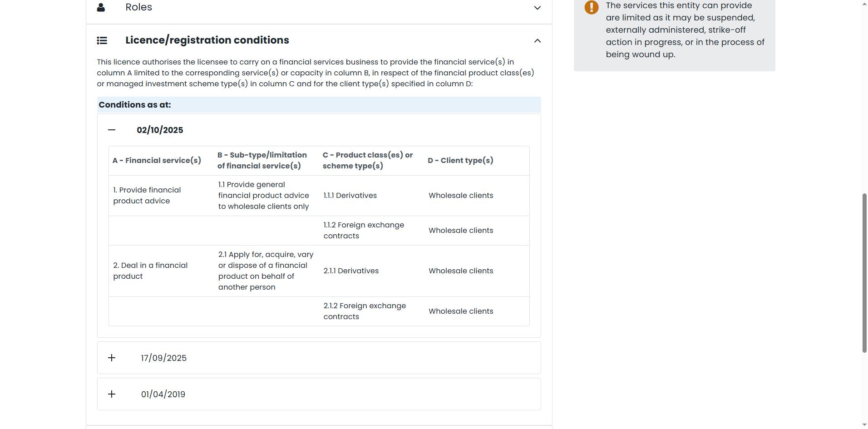
Task: Collapse Licence/registration conditions using the chevron
Action: click(537, 41)
